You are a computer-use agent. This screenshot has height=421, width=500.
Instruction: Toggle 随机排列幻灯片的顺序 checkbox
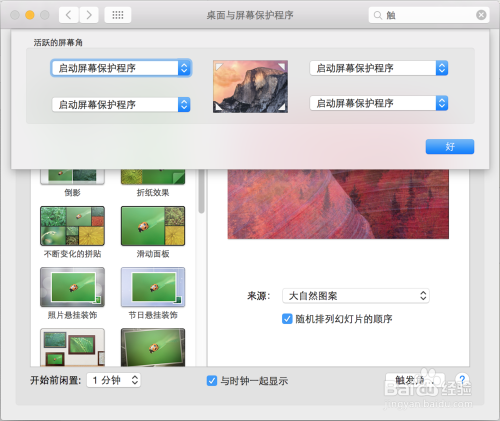pyautogui.click(x=287, y=319)
